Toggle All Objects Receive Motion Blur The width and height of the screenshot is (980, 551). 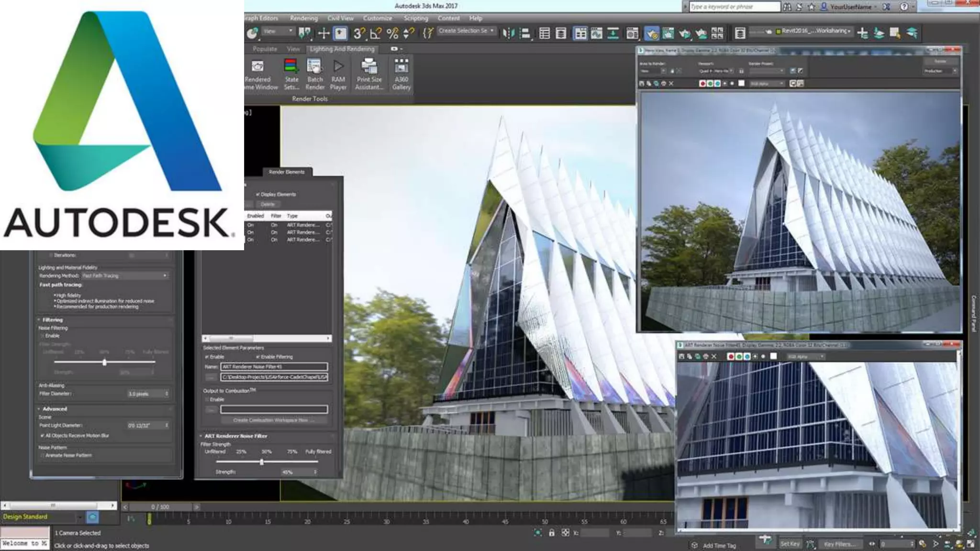[43, 436]
